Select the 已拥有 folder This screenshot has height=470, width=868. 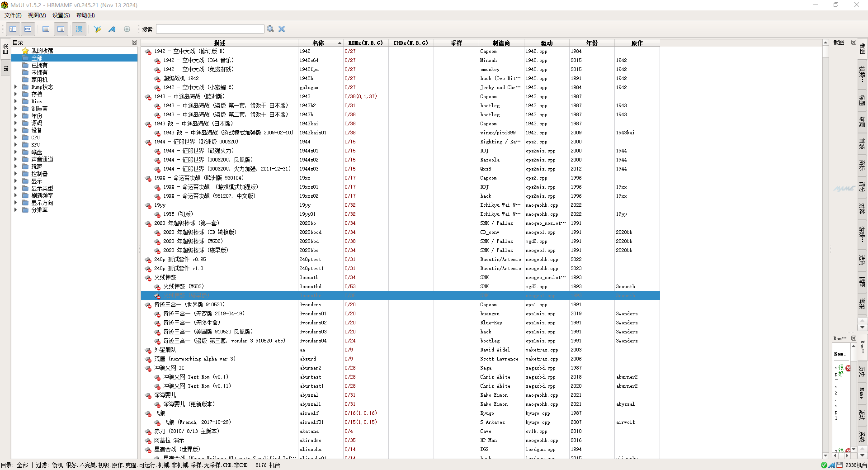(39, 65)
